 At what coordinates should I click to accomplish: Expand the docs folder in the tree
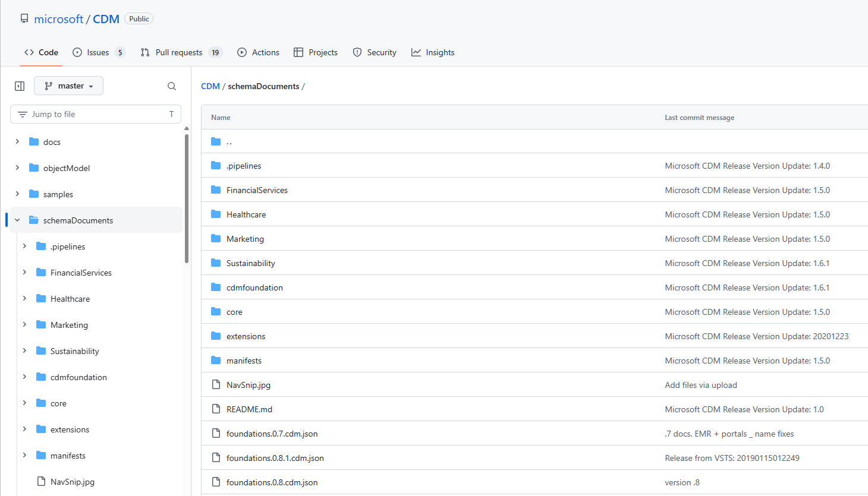17,142
